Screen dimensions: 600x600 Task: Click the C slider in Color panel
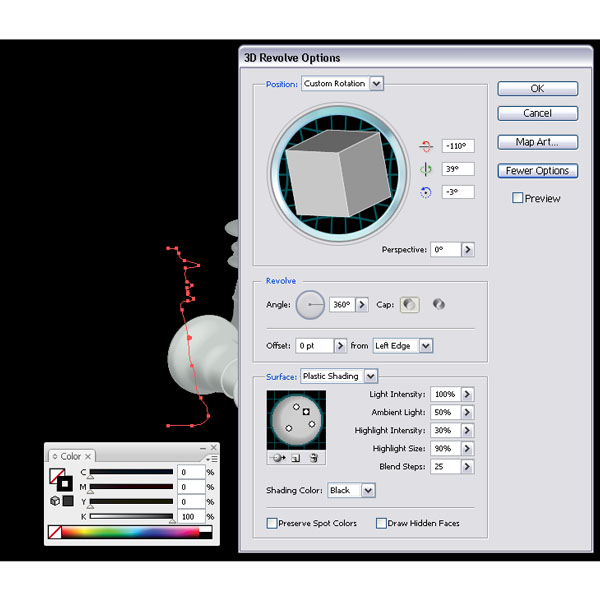click(131, 473)
